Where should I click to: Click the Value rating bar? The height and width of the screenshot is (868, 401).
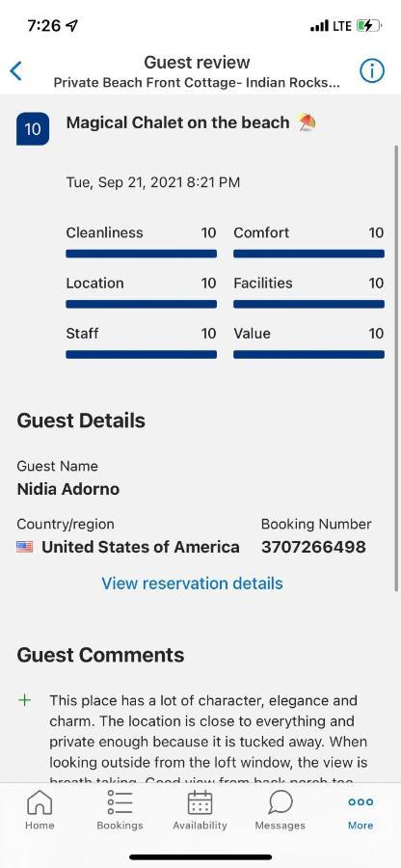(308, 355)
